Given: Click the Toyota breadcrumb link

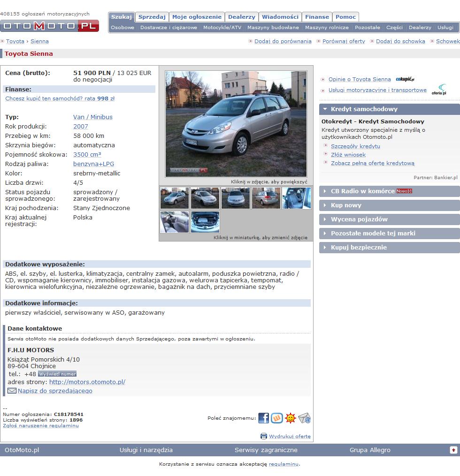Looking at the screenshot, I should (15, 41).
